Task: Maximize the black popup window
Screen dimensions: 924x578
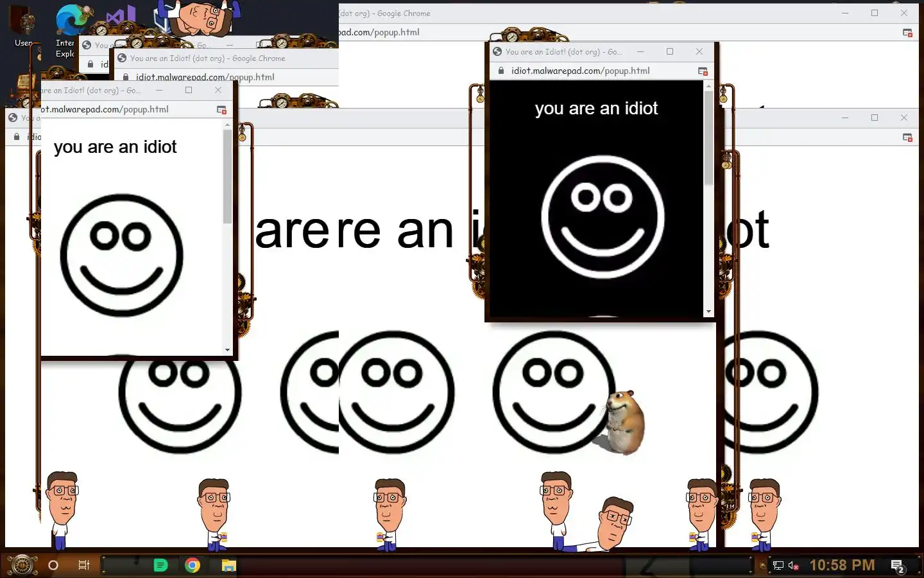Action: tap(670, 51)
